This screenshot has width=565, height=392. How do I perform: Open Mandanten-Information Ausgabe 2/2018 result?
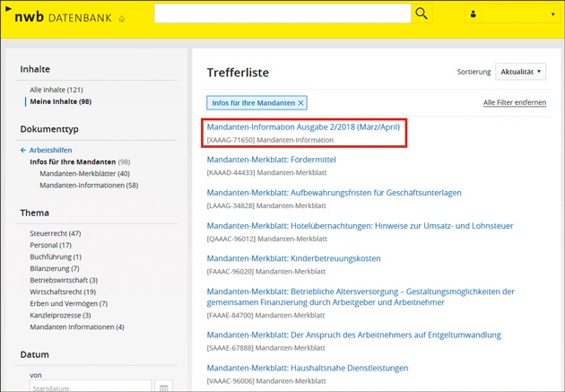click(x=302, y=127)
